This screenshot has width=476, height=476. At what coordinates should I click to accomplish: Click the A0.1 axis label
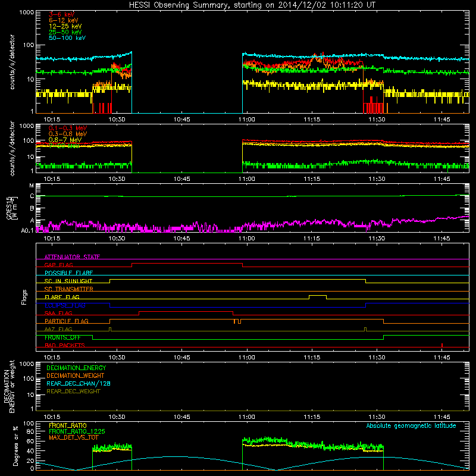coord(27,230)
